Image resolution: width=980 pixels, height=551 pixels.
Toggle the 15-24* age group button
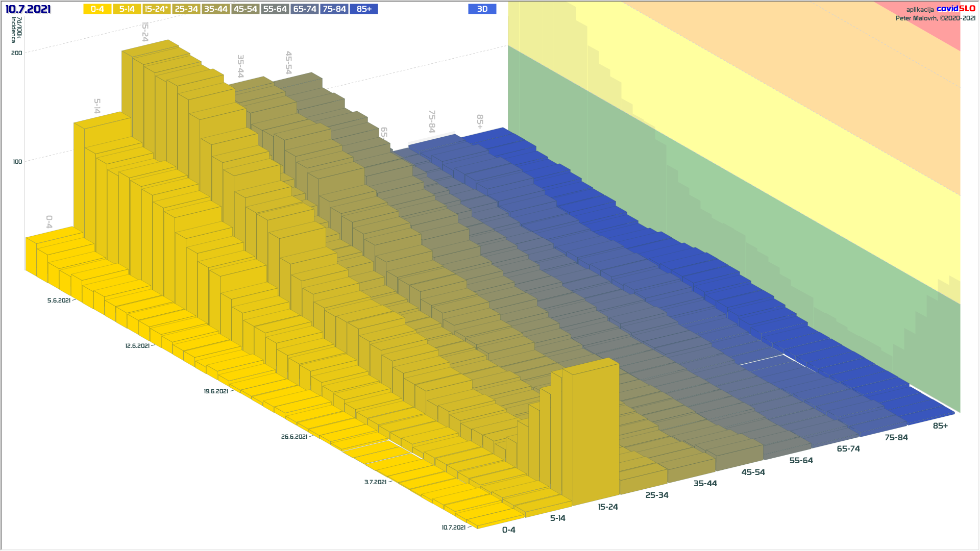[156, 9]
